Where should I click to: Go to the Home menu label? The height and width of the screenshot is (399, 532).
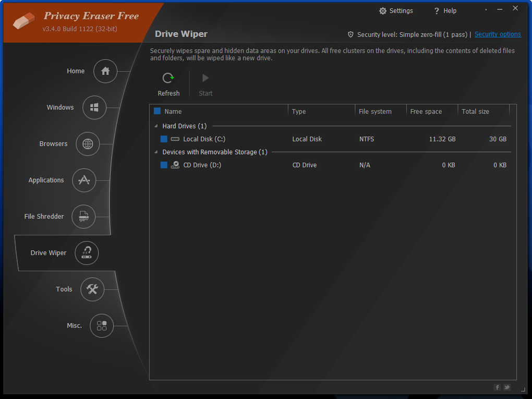(76, 71)
